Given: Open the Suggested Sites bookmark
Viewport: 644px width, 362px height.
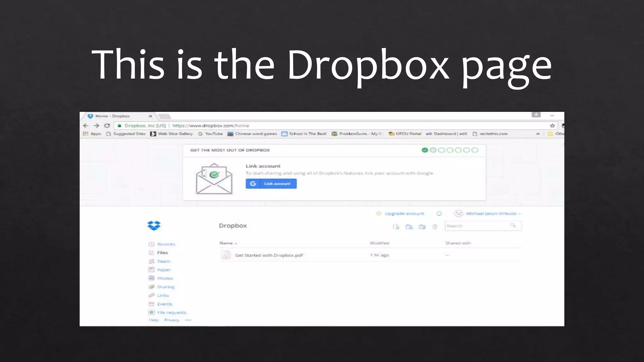Looking at the screenshot, I should 126,134.
